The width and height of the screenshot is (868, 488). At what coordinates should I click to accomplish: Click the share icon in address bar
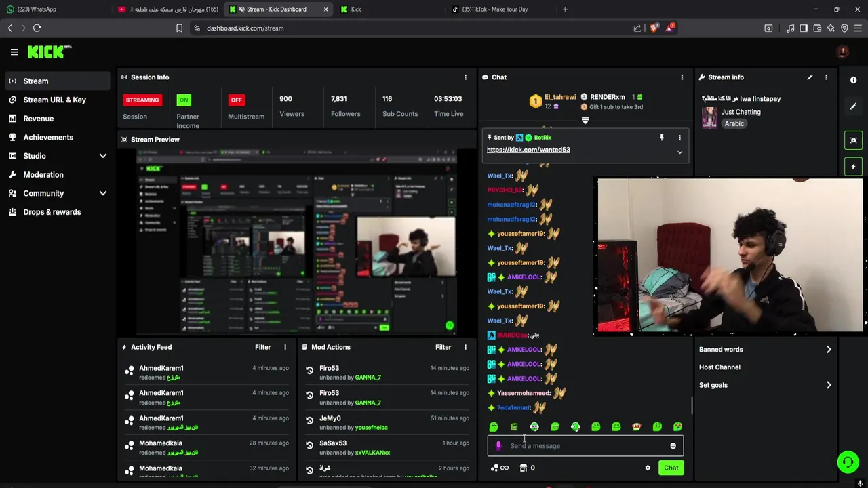pyautogui.click(x=637, y=28)
